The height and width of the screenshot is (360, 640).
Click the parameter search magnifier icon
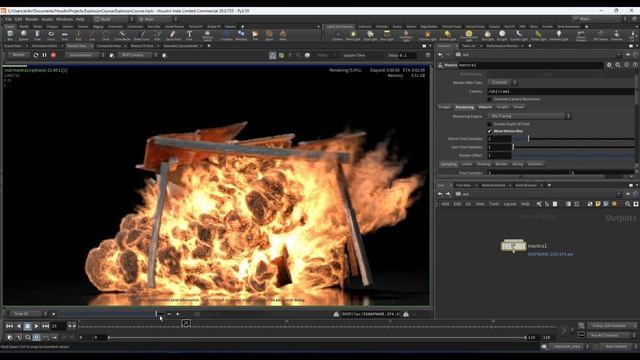(618, 65)
